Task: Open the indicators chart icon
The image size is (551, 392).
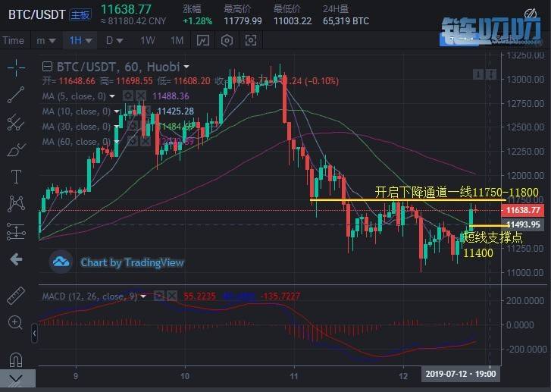Action: [203, 40]
